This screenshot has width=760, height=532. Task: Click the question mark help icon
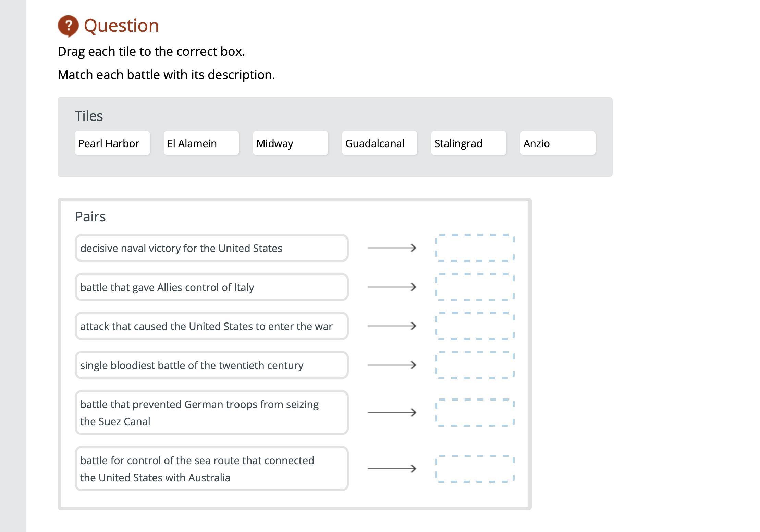point(68,26)
